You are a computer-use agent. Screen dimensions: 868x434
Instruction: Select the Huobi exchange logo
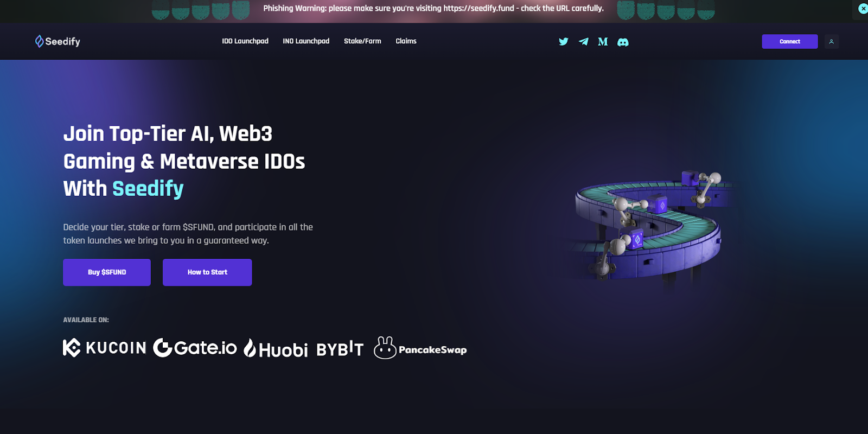click(276, 349)
